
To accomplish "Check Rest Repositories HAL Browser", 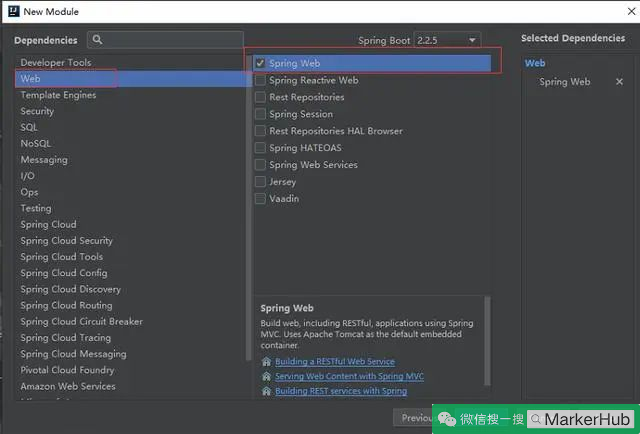I will (260, 131).
